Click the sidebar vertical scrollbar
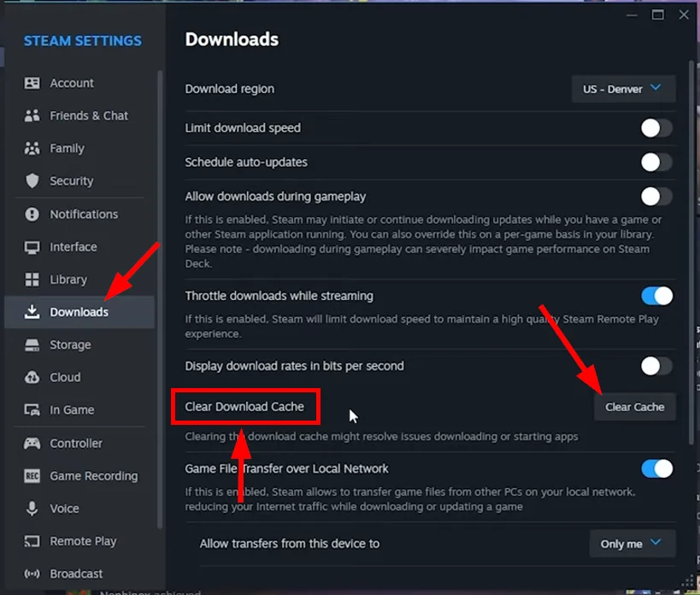 tap(160, 299)
